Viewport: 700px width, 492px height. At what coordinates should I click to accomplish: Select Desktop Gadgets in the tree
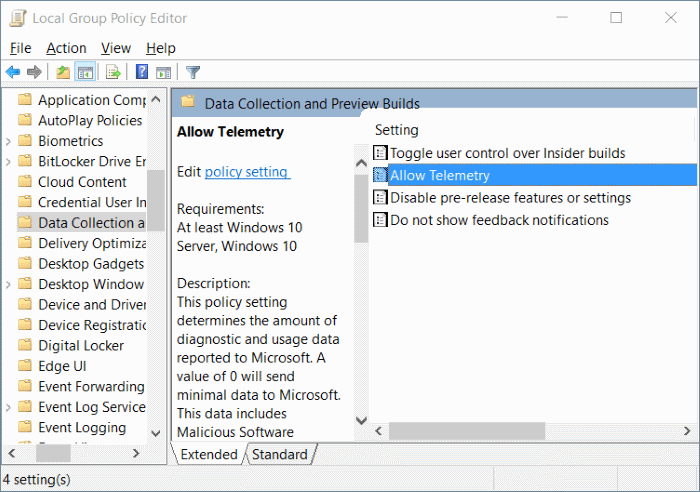(x=91, y=264)
